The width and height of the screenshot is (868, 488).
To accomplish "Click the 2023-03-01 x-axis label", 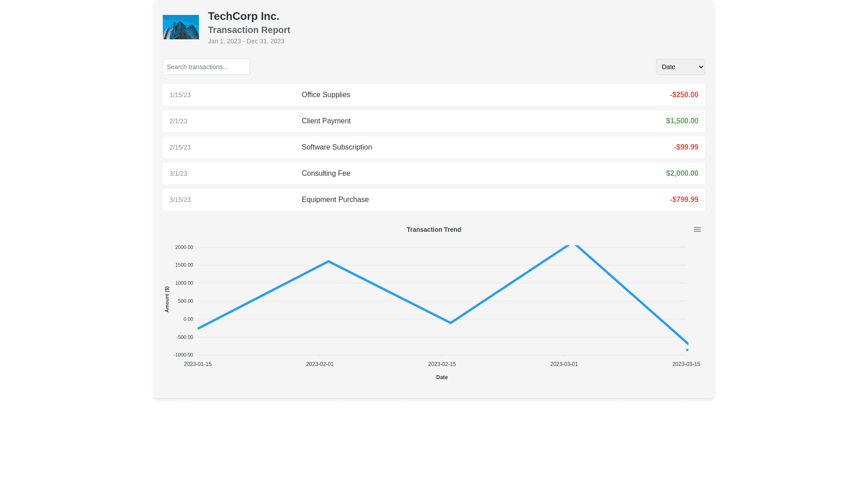I will click(564, 364).
